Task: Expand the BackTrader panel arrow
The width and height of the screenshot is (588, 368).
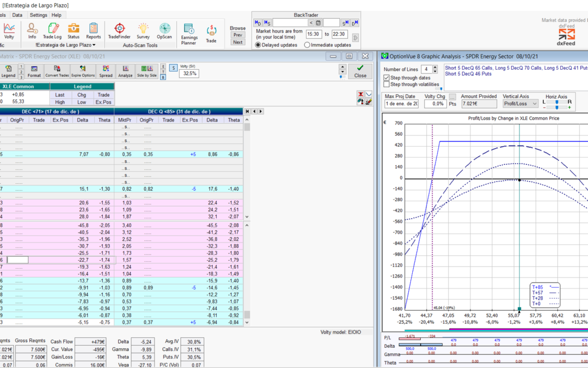Action: pyautogui.click(x=355, y=38)
